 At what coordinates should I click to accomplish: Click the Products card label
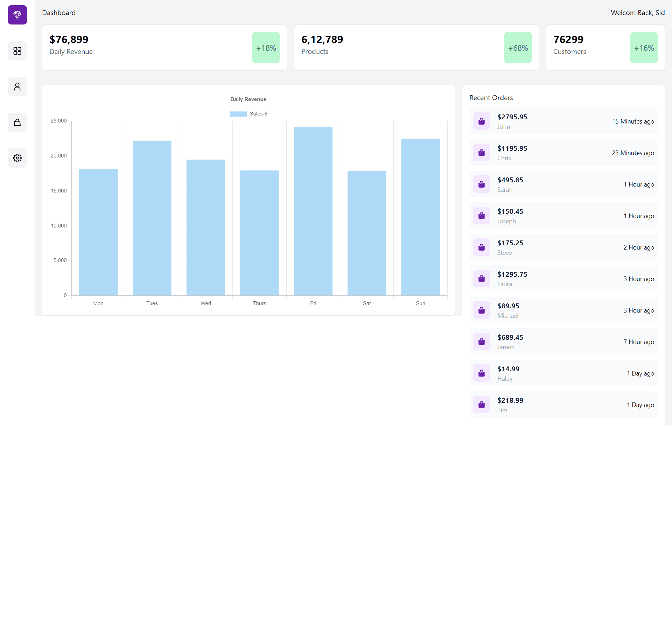tap(315, 51)
